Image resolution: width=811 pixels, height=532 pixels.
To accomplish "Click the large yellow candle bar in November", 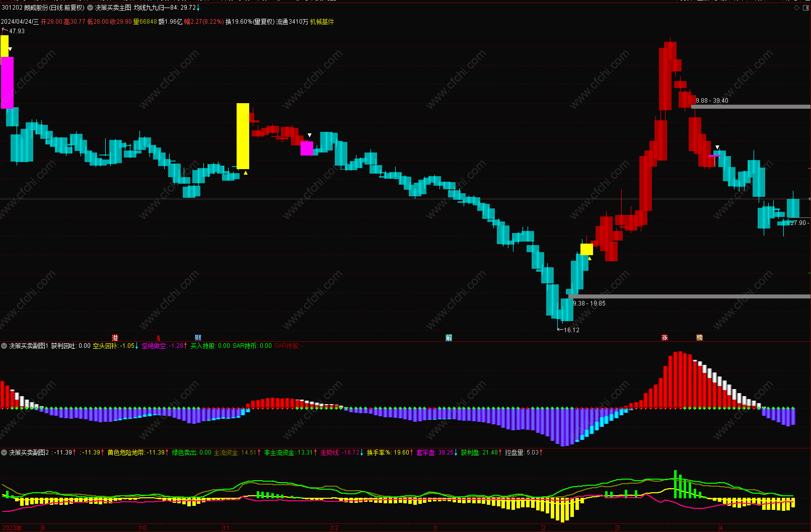I will click(x=243, y=136).
